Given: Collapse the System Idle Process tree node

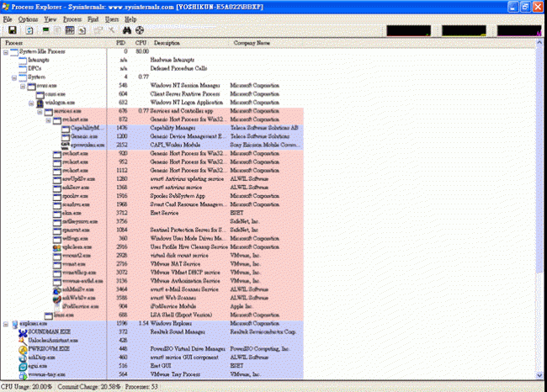Looking at the screenshot, I should [6, 50].
